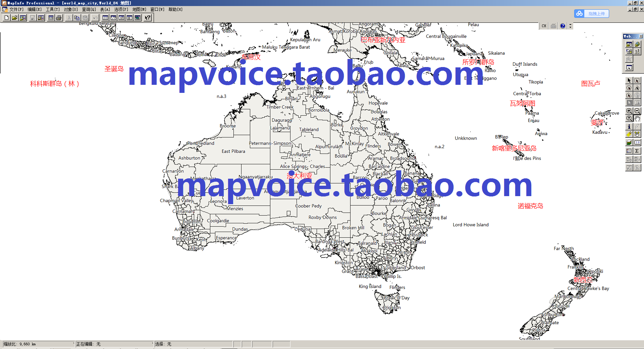This screenshot has width=644, height=349.
Task: Open a New Layout window icon
Action: click(129, 18)
